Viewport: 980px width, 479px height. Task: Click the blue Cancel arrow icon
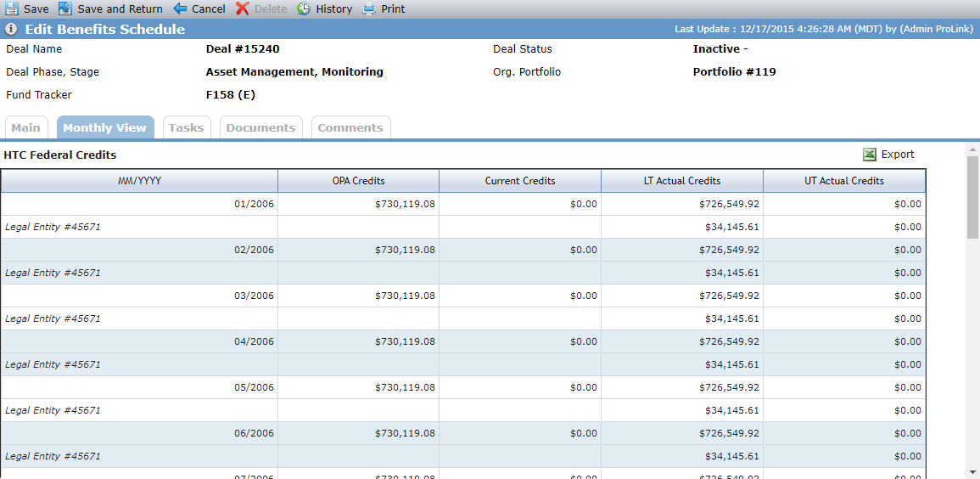[180, 8]
